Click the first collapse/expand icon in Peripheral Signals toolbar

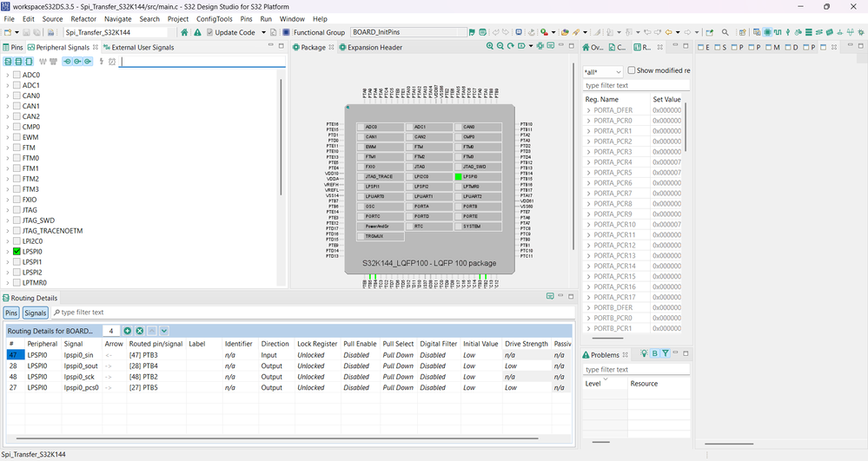click(x=8, y=62)
